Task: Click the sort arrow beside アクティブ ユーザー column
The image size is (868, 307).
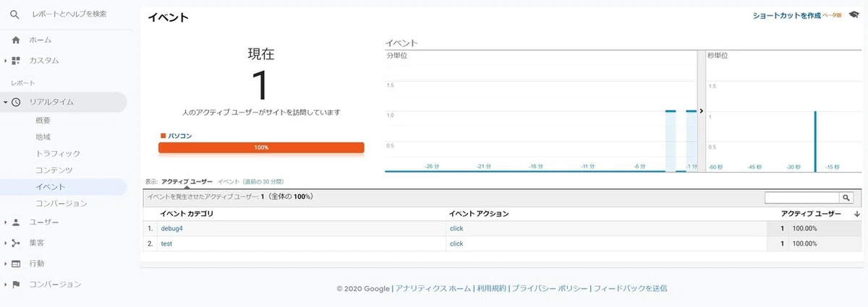Action: [856, 215]
